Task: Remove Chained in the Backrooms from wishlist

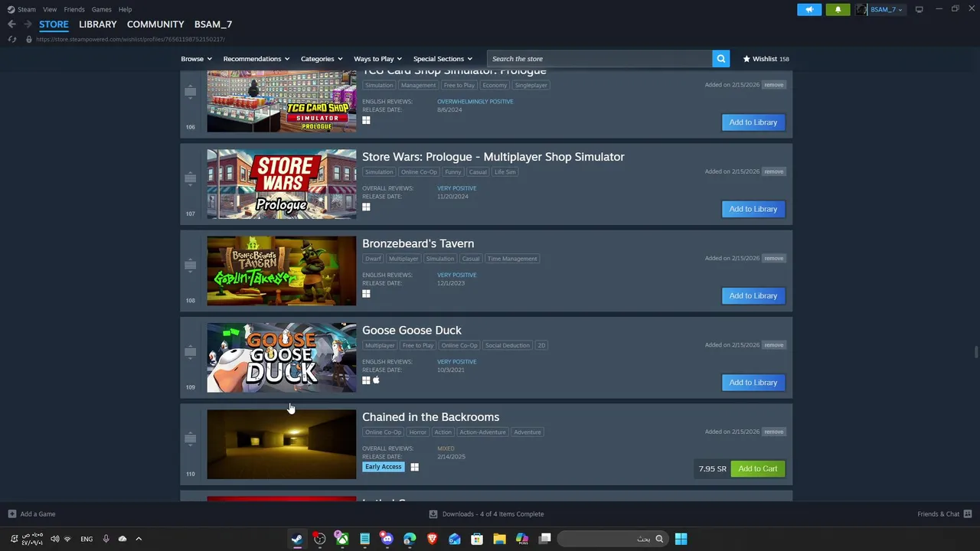Action: [773, 432]
